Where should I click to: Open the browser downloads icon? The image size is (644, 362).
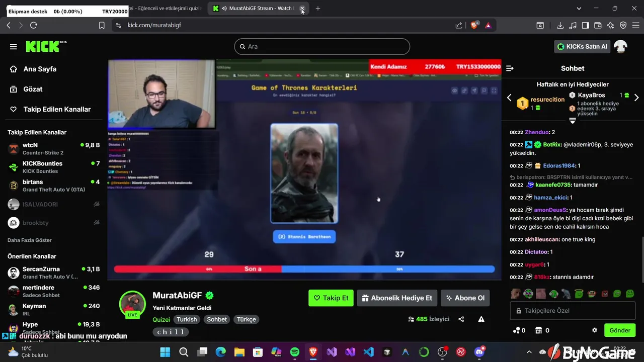pos(560,25)
